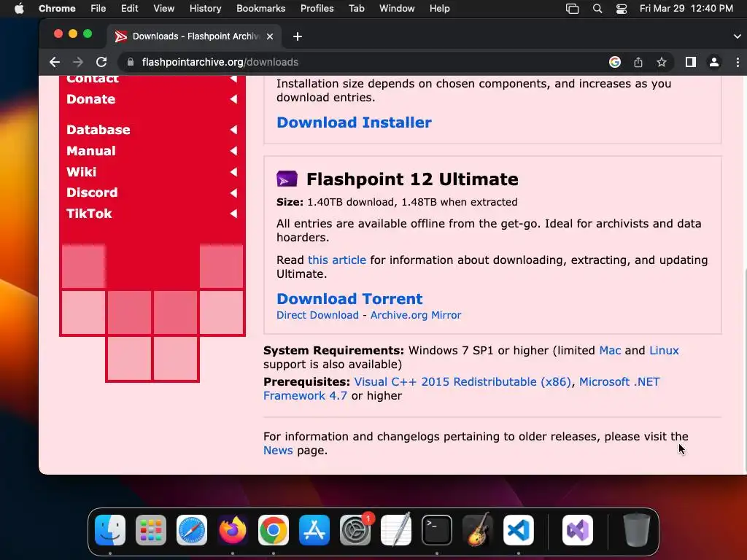This screenshot has width=747, height=560.
Task: Click the date and time in menu bar
Action: tap(686, 9)
